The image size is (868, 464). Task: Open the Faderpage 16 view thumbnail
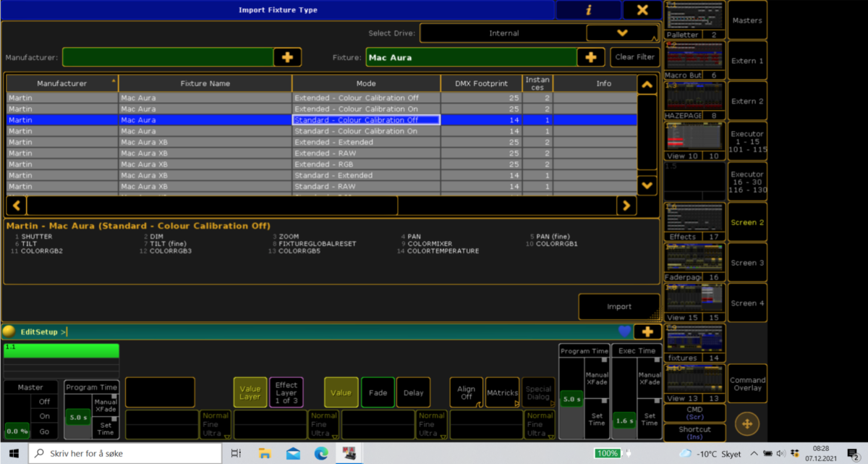pyautogui.click(x=694, y=263)
